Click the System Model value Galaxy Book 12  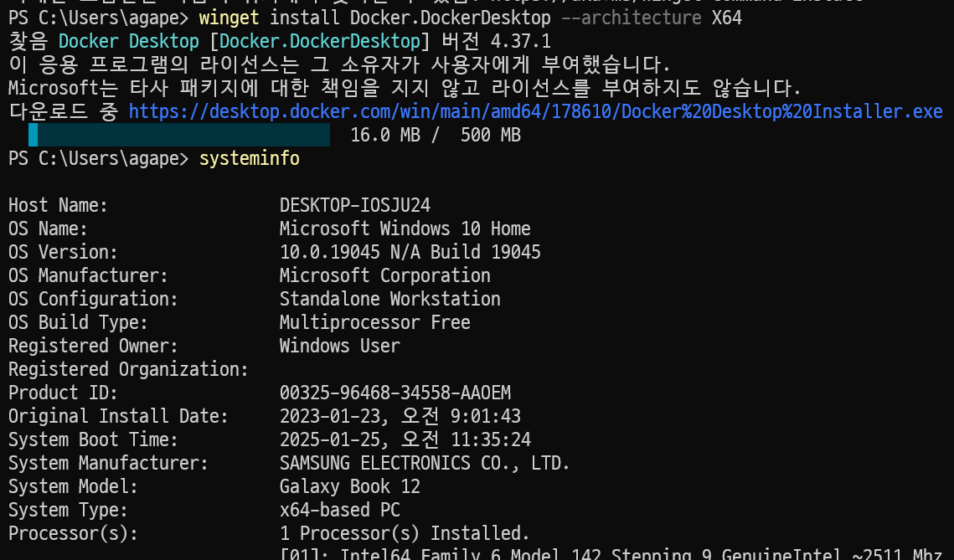pos(349,486)
